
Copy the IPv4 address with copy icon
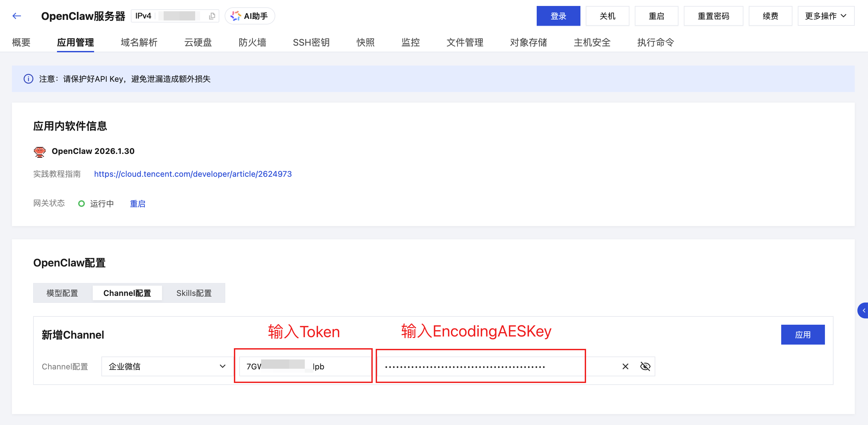[212, 16]
